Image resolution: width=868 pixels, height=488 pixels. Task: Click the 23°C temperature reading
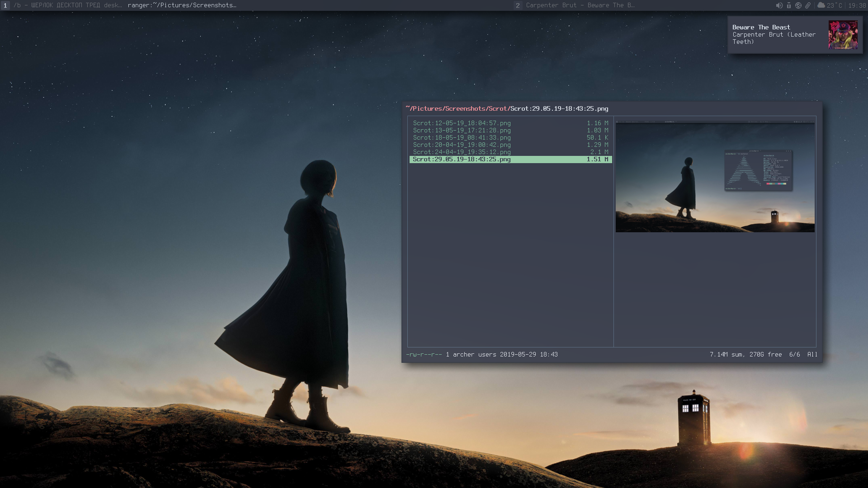click(835, 5)
